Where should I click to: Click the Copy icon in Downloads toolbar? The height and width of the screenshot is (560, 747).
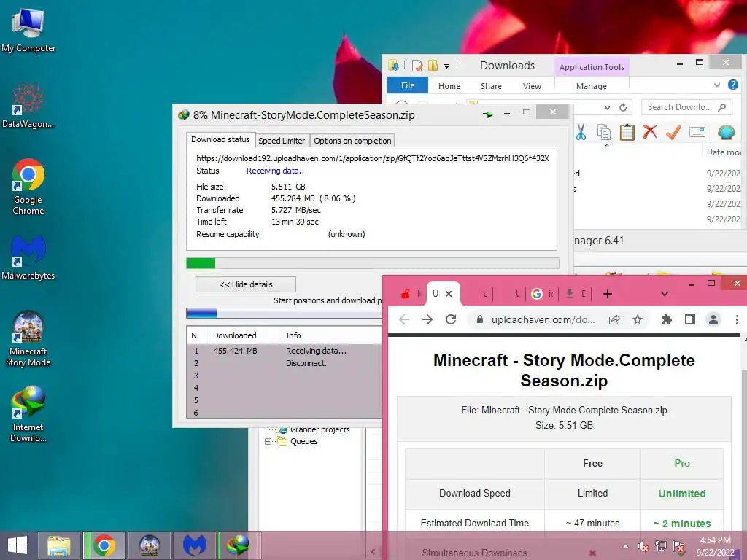(603, 132)
